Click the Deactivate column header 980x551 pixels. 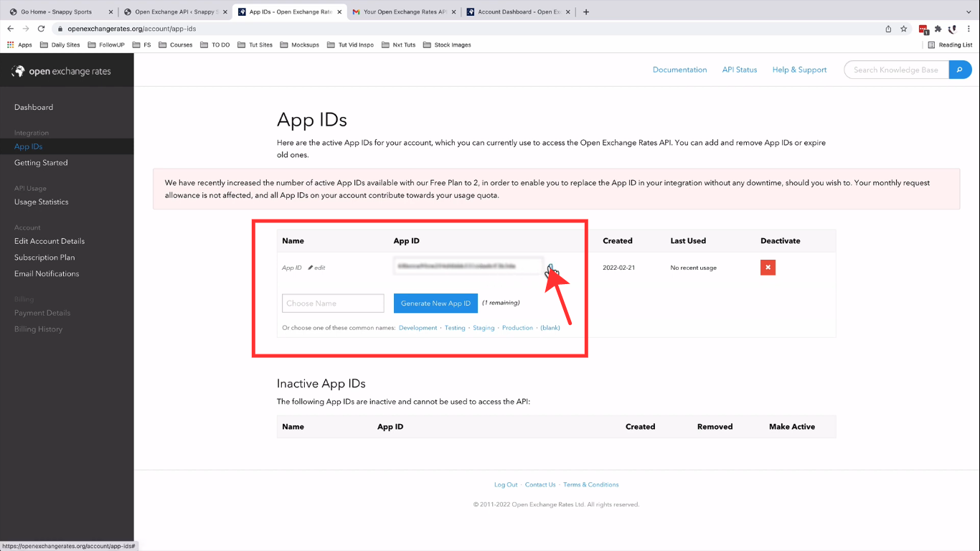[781, 241]
